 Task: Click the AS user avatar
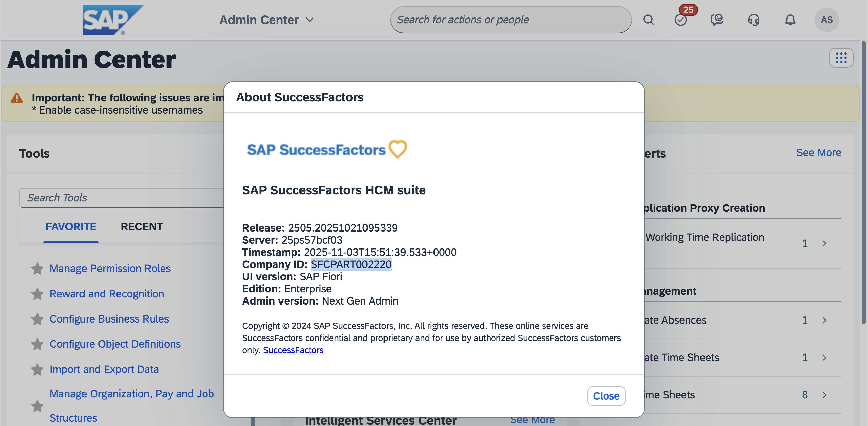coord(826,20)
